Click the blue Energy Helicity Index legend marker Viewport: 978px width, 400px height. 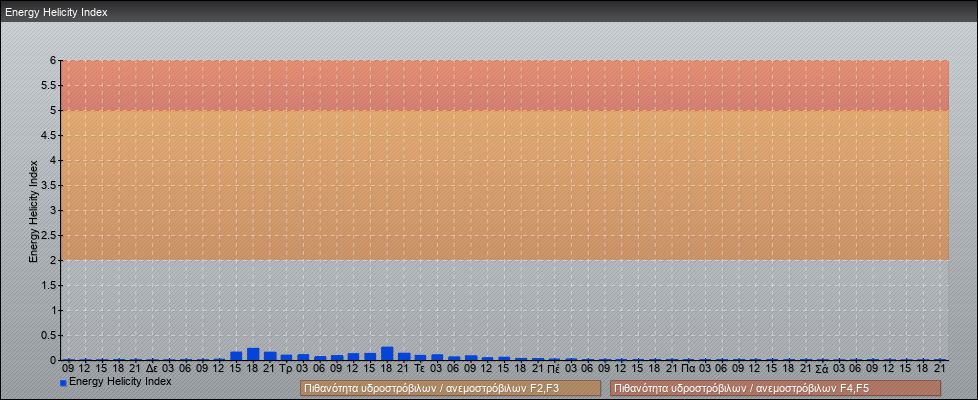coord(63,382)
